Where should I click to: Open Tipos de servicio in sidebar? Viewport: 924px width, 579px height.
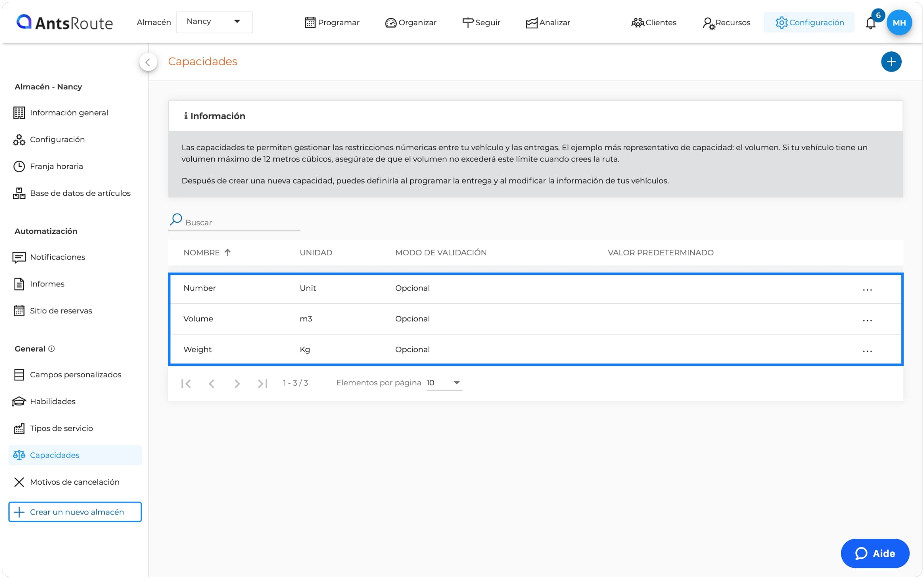[53, 428]
